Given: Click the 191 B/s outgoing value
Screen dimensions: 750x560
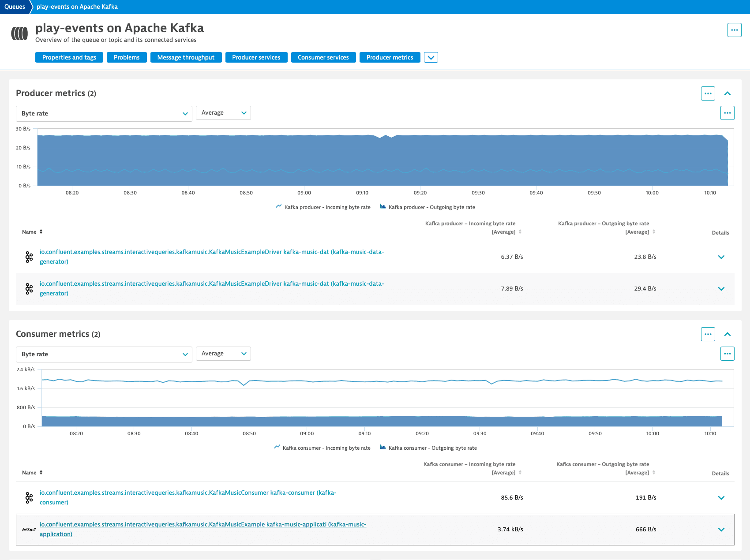Looking at the screenshot, I should [646, 497].
